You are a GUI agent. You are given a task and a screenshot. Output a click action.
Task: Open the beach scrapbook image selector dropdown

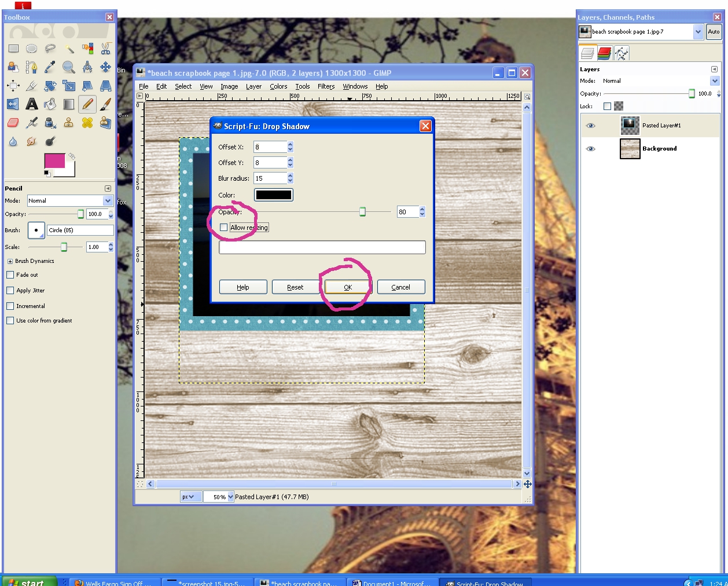click(x=641, y=32)
